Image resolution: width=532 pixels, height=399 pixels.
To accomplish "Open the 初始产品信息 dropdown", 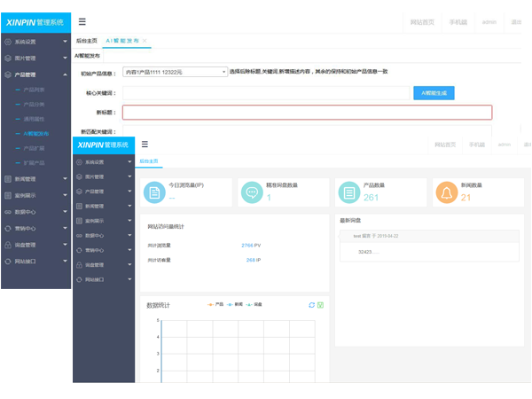I will point(175,72).
